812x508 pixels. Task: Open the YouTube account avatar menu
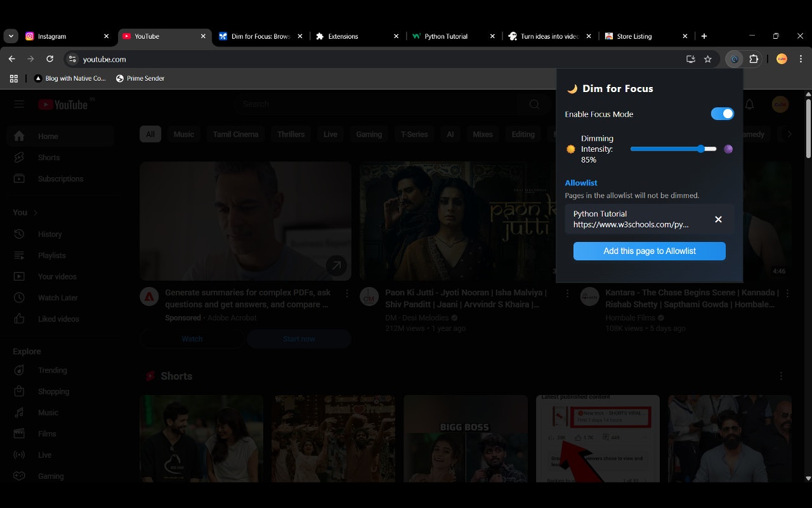click(x=780, y=104)
